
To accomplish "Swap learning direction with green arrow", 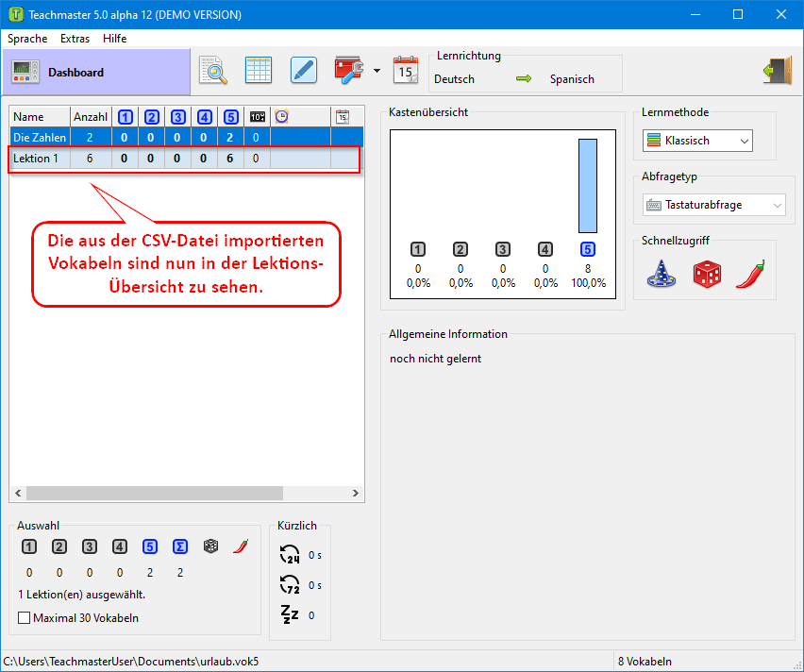I will (524, 79).
